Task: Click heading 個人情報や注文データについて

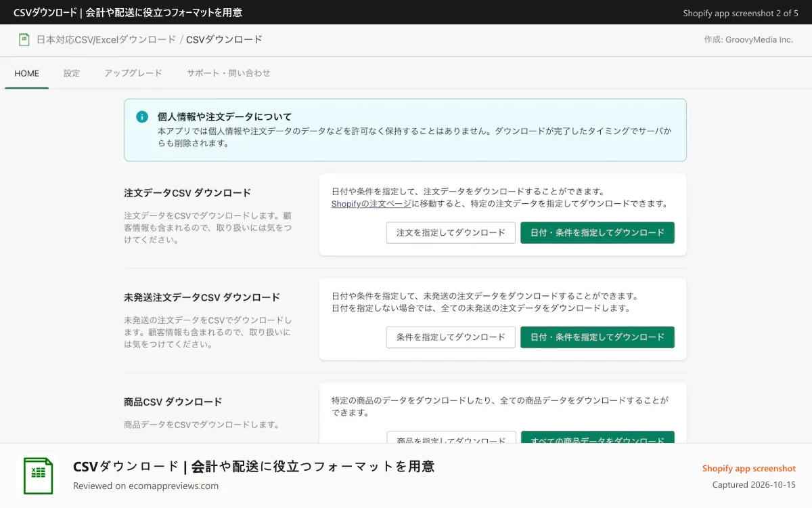Action: click(225, 117)
